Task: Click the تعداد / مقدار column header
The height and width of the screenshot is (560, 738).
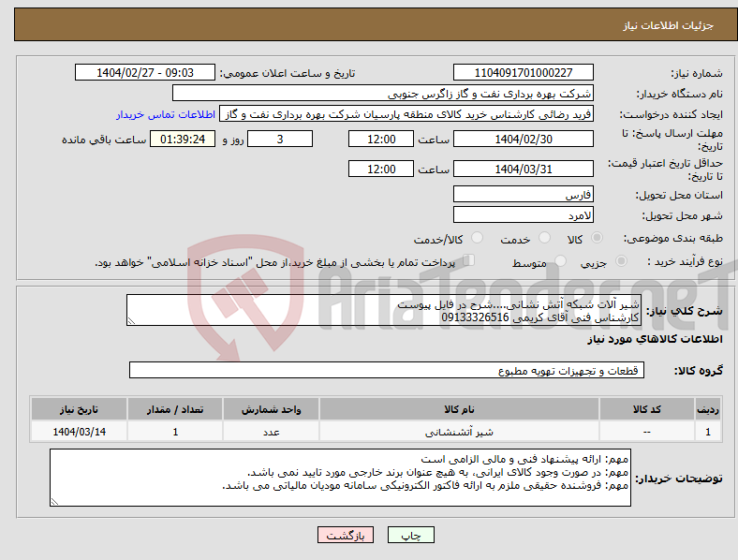Action: click(175, 409)
